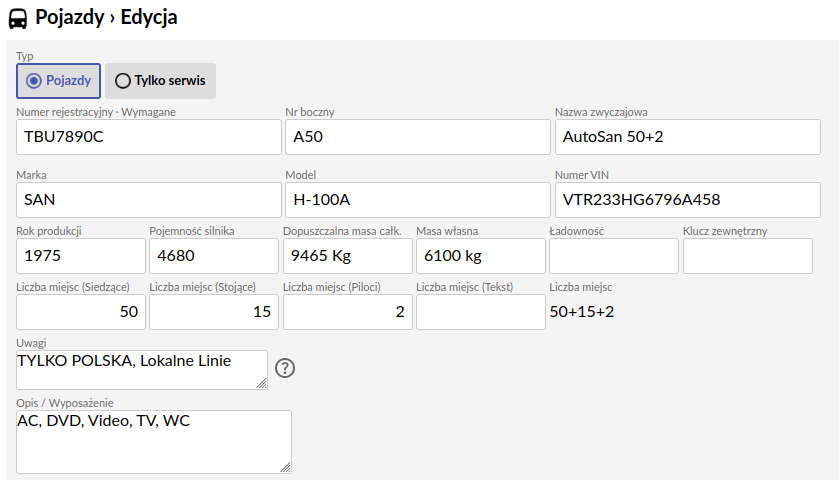Click the Marka field containing SAN
Image resolution: width=839 pixels, height=480 pixels.
pyautogui.click(x=149, y=200)
